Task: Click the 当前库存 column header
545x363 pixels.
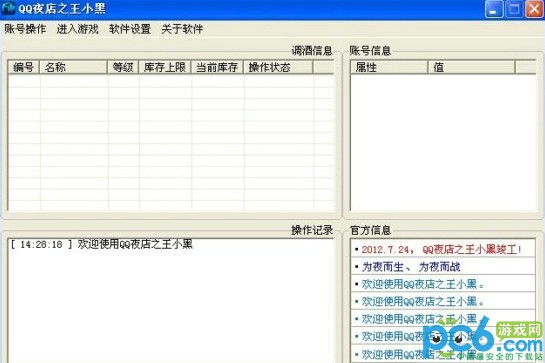Action: click(x=218, y=67)
